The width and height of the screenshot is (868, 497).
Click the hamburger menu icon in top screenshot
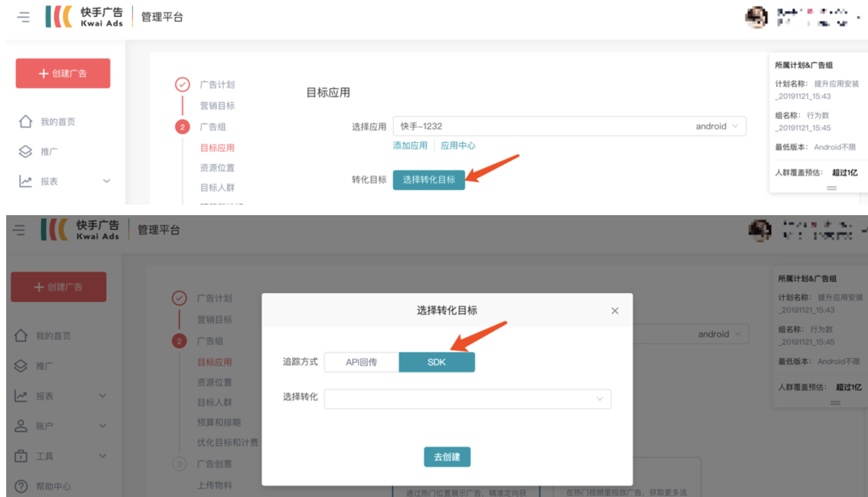(x=23, y=17)
